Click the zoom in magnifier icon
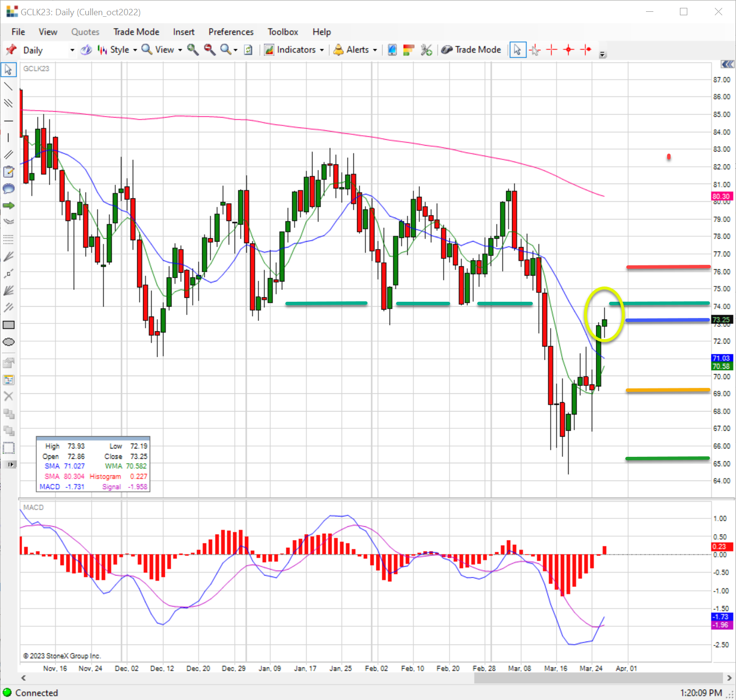 coord(192,50)
